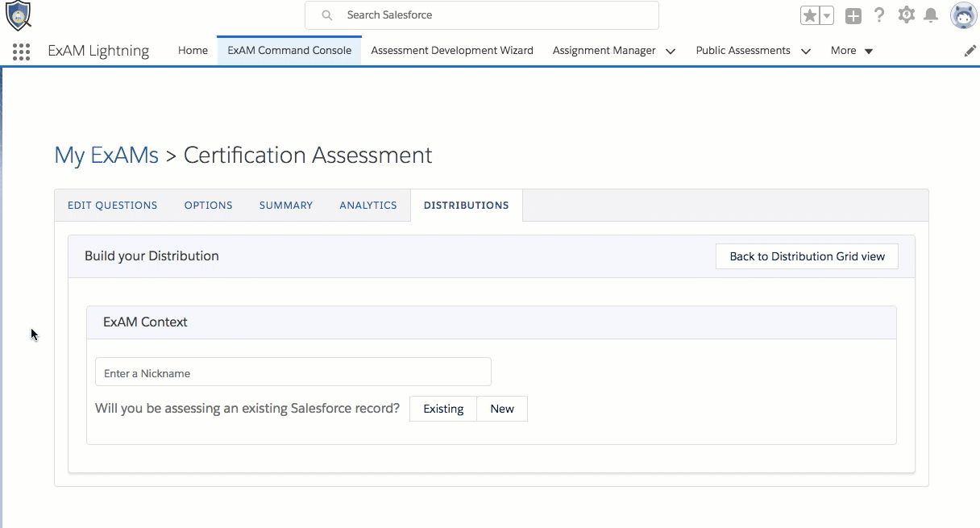Switch to the Edit Questions tab
The image size is (980, 528).
coord(113,206)
